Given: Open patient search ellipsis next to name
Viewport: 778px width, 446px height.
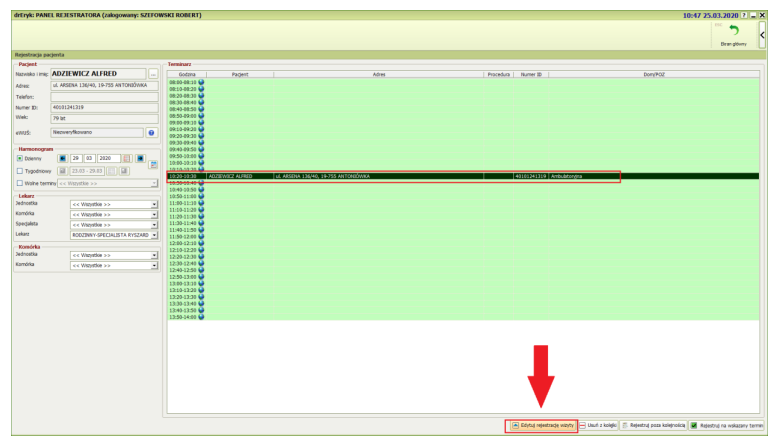Looking at the screenshot, I should click(x=153, y=74).
